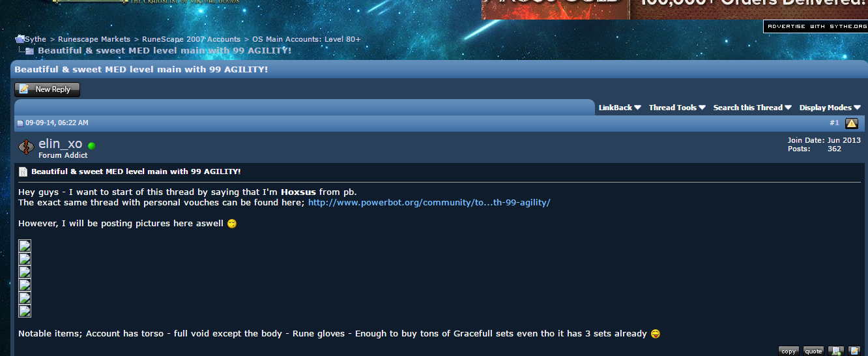Click the New Reply button
This screenshot has height=356, width=868.
point(47,89)
